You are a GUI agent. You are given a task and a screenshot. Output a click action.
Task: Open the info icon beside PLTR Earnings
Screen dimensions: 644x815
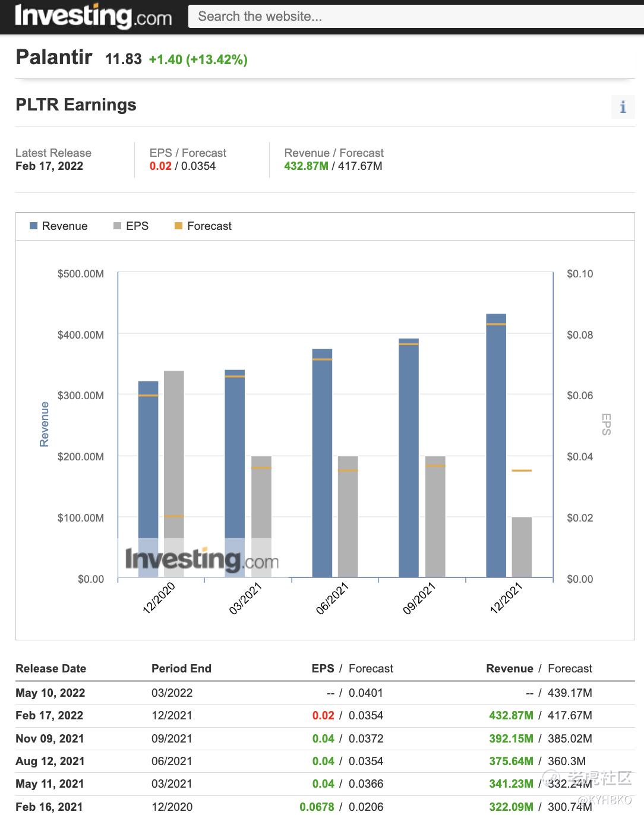(623, 107)
